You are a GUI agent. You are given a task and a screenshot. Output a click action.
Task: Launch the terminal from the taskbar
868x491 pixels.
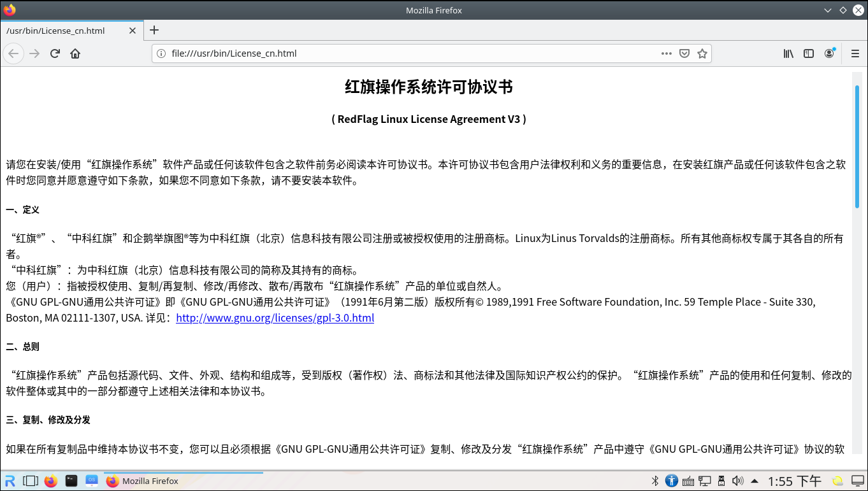(71, 481)
